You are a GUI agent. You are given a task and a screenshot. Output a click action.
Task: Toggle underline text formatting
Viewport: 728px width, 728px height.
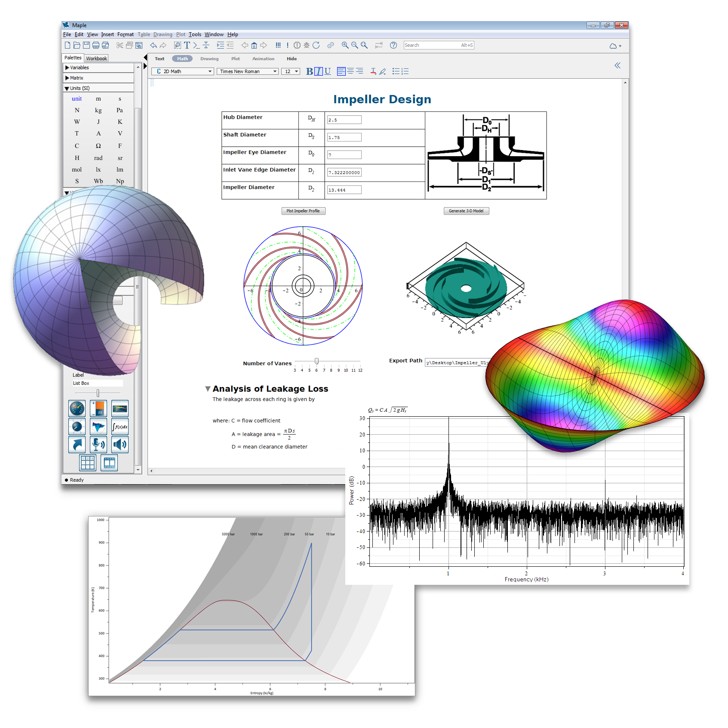point(328,71)
